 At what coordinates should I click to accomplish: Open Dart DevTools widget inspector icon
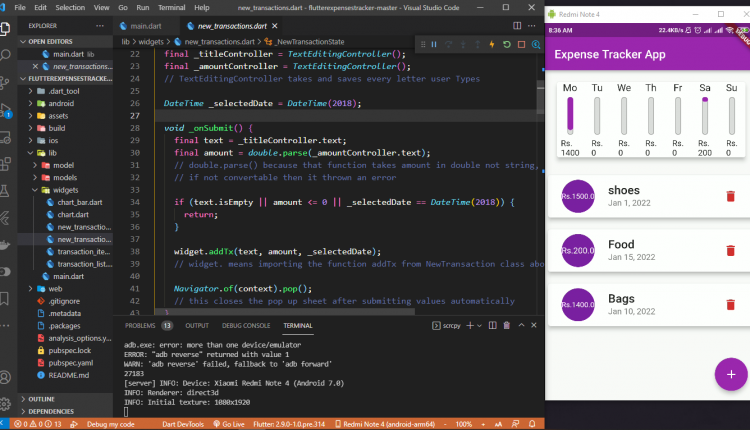[536, 44]
